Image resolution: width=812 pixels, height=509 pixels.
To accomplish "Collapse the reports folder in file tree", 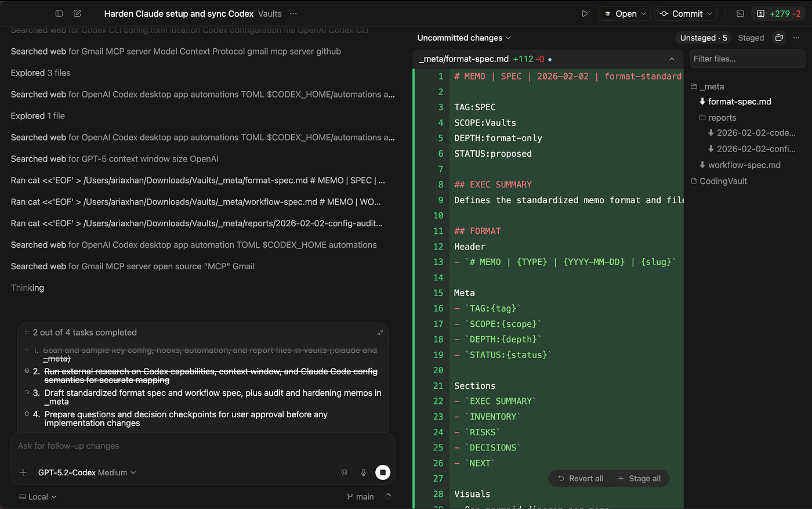I will pos(717,118).
